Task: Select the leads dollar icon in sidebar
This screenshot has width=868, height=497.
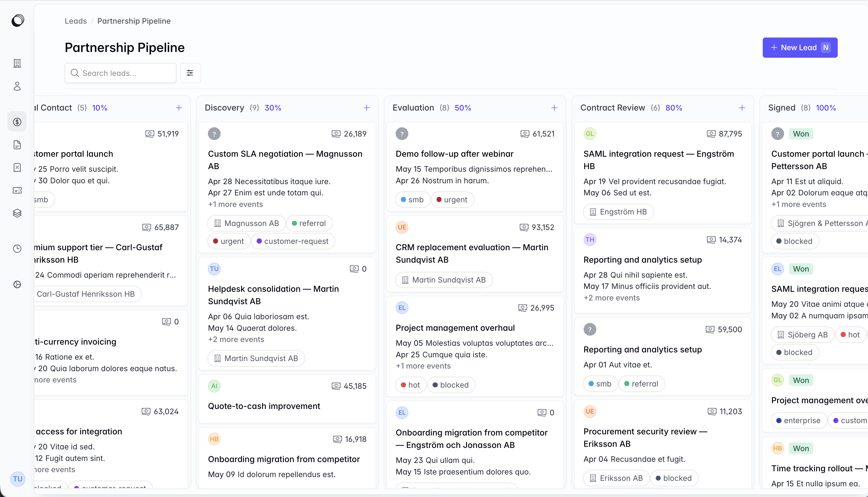Action: click(x=17, y=122)
